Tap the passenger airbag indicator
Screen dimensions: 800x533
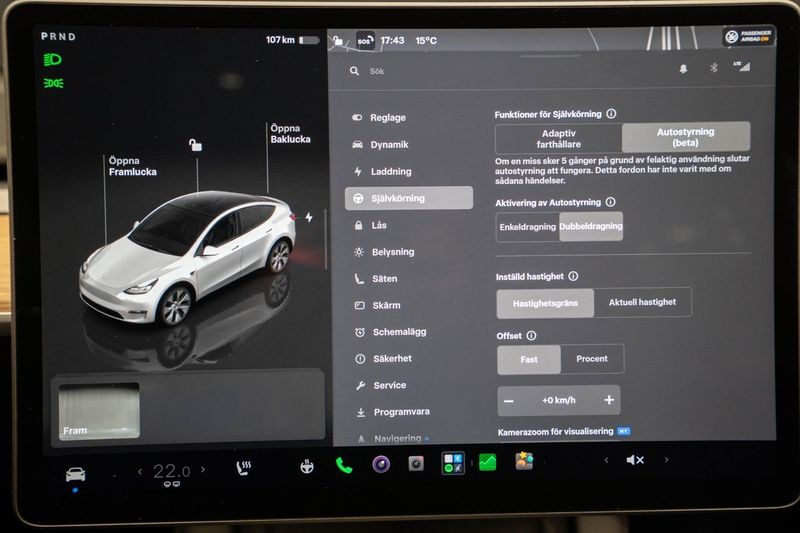[749, 36]
